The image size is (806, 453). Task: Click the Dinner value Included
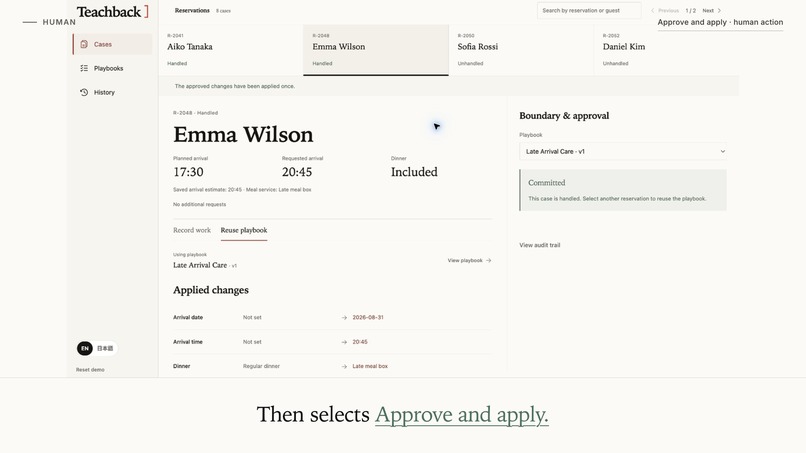click(x=414, y=172)
